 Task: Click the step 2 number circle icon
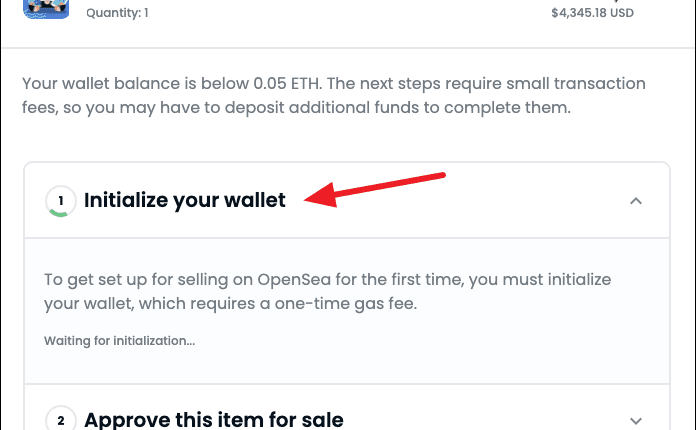(x=60, y=420)
